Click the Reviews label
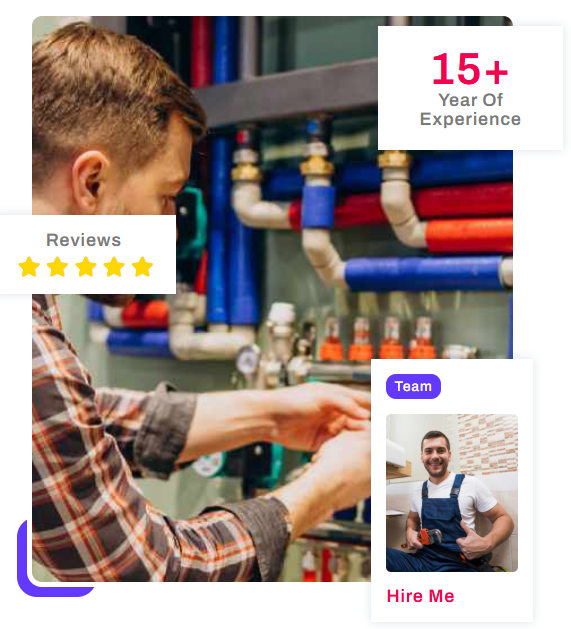This screenshot has width=571, height=629. pyautogui.click(x=83, y=240)
